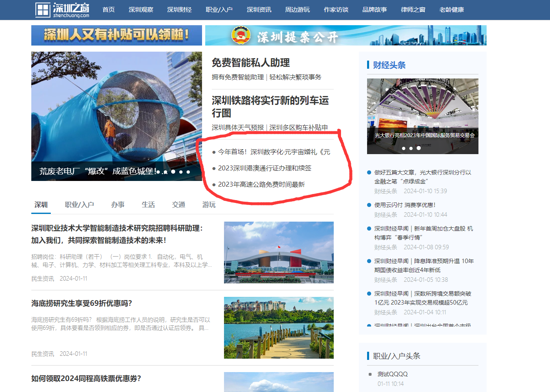Switch to the 职业/入户 tab below carousel
Screen dimensions: 550x392
point(79,205)
